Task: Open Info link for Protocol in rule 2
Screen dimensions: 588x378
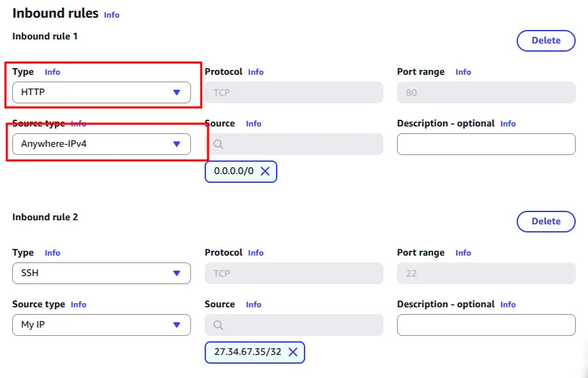Action: coord(256,253)
